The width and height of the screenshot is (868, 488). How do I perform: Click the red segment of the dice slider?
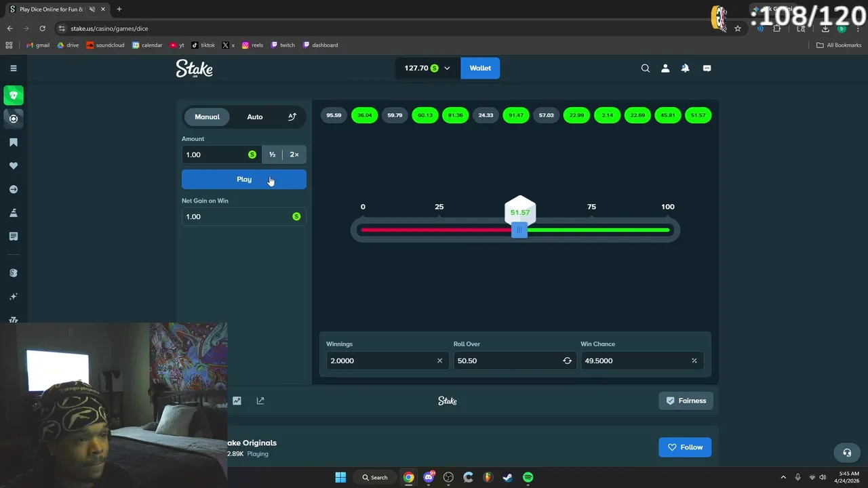pos(436,230)
